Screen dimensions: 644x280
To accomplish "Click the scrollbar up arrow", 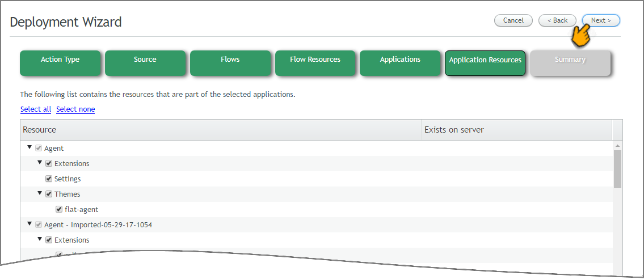I will pos(617,146).
